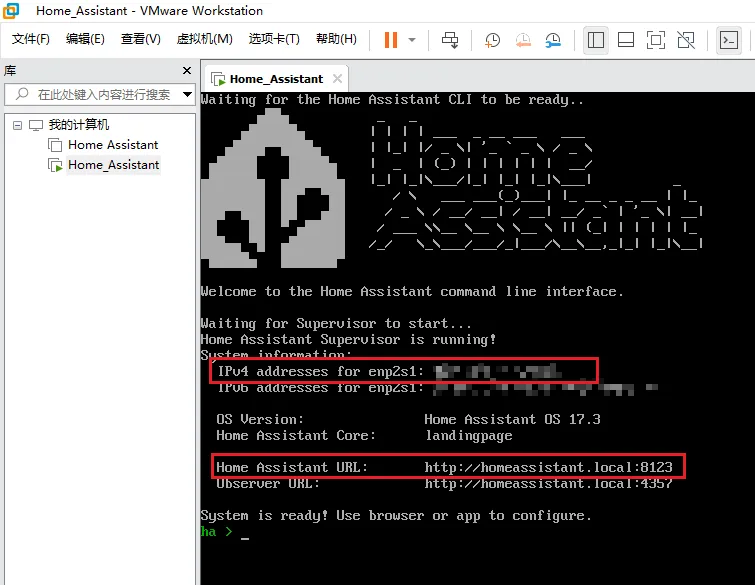Open the 编辑(E) menu
The image size is (755, 585).
coord(85,39)
